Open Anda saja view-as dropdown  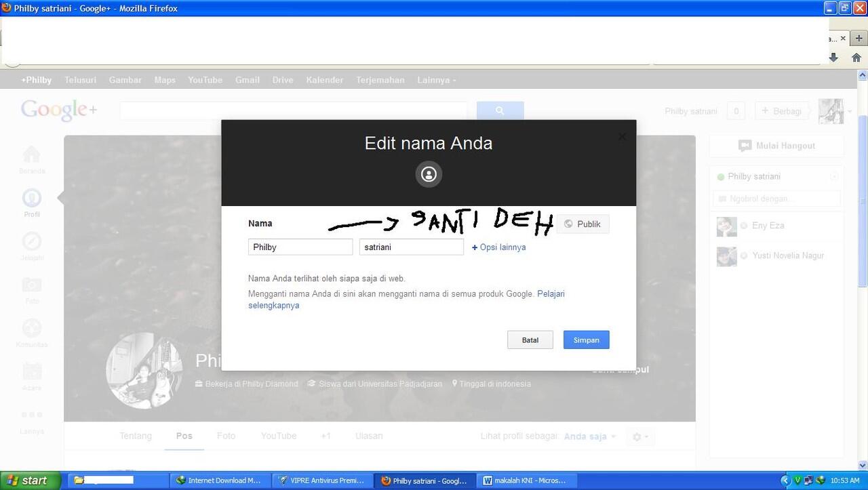point(590,436)
